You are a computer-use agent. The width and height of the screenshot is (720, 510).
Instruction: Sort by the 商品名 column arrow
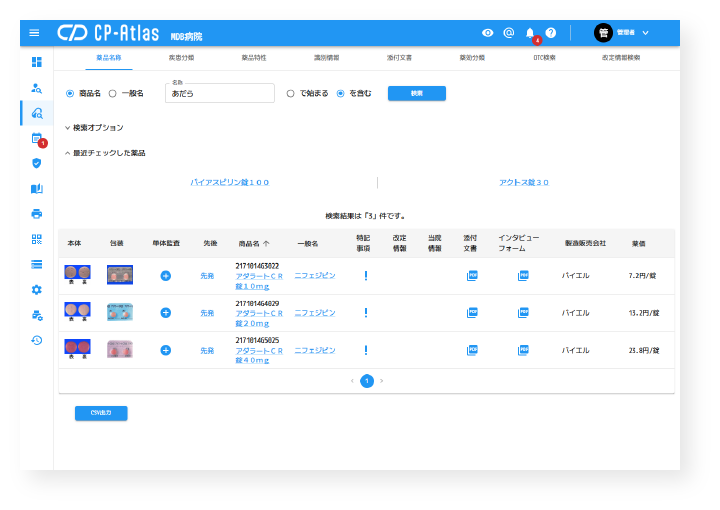(266, 244)
